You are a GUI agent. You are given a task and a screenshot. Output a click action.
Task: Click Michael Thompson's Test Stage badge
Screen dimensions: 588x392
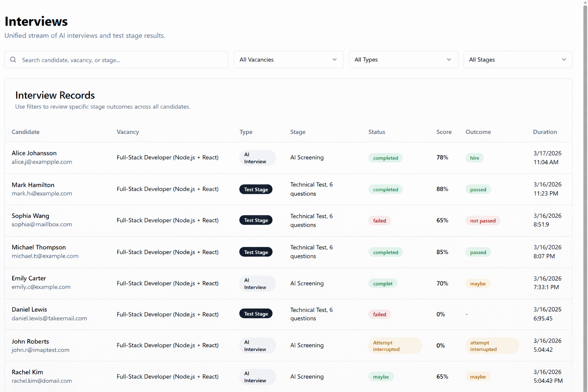click(256, 252)
